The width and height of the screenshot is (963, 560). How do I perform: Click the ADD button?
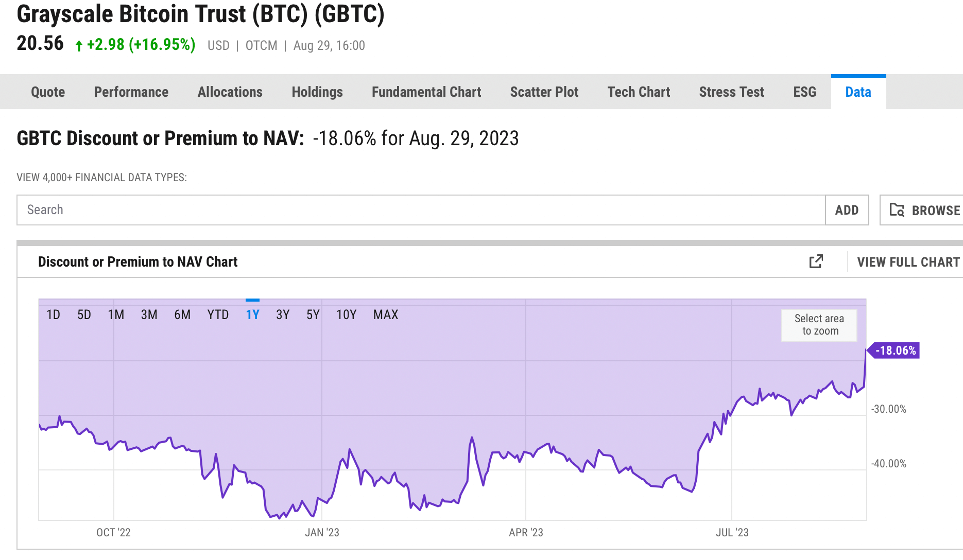point(847,210)
